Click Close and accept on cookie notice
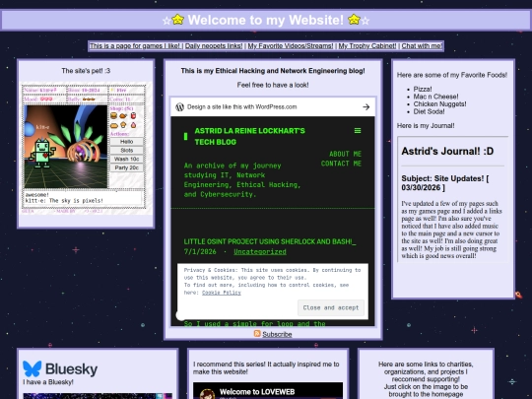 tap(331, 307)
